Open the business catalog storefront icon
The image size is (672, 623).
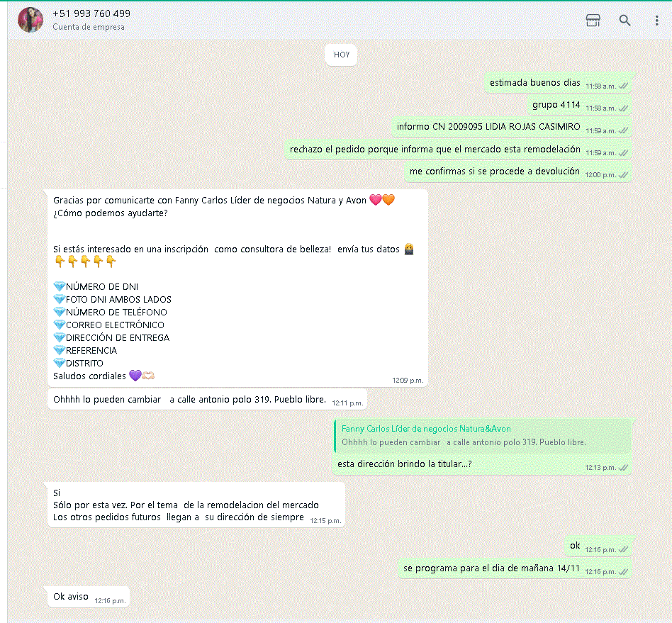[593, 20]
